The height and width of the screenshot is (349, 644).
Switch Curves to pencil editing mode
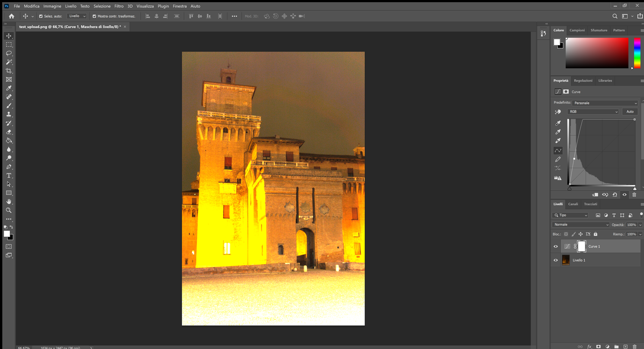pos(558,159)
